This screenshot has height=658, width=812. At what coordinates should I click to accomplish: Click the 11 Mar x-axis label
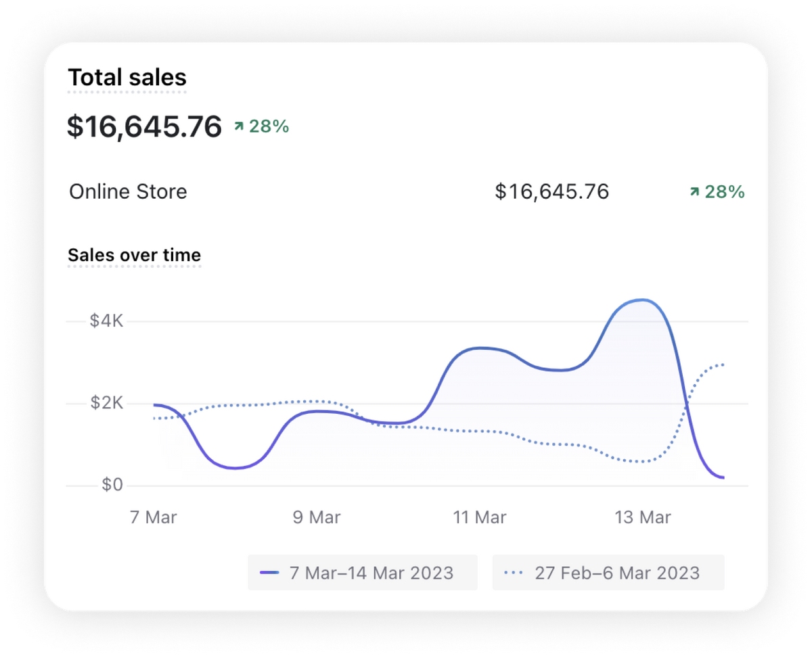[480, 517]
